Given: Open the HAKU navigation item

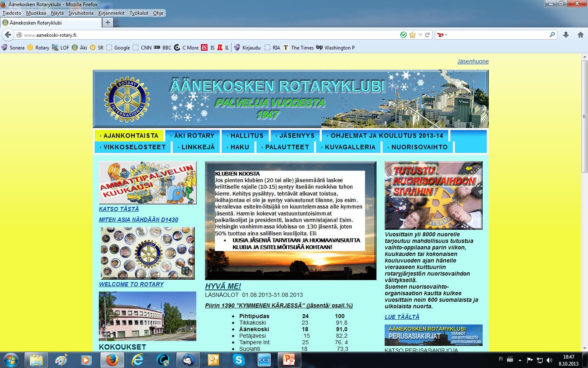Looking at the screenshot, I should [238, 147].
